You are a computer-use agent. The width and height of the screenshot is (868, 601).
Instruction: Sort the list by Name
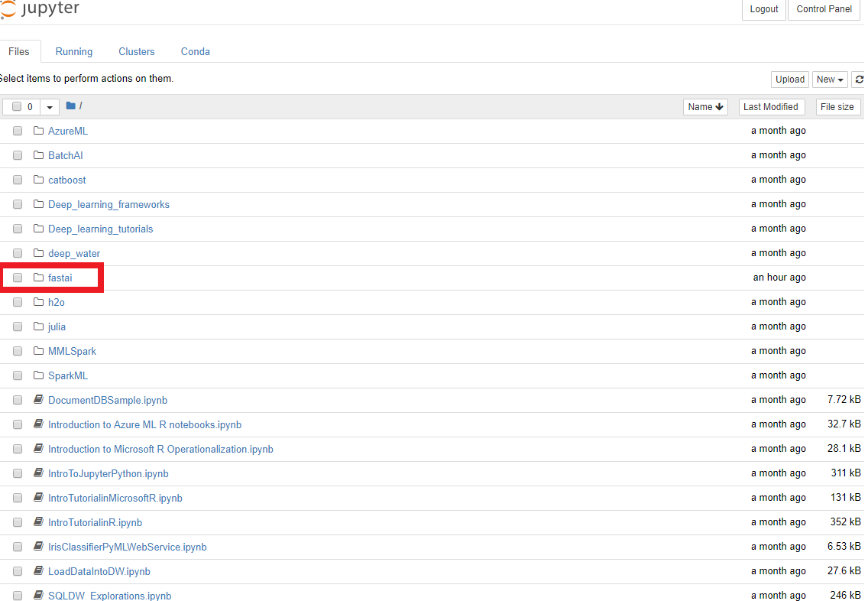[x=705, y=107]
